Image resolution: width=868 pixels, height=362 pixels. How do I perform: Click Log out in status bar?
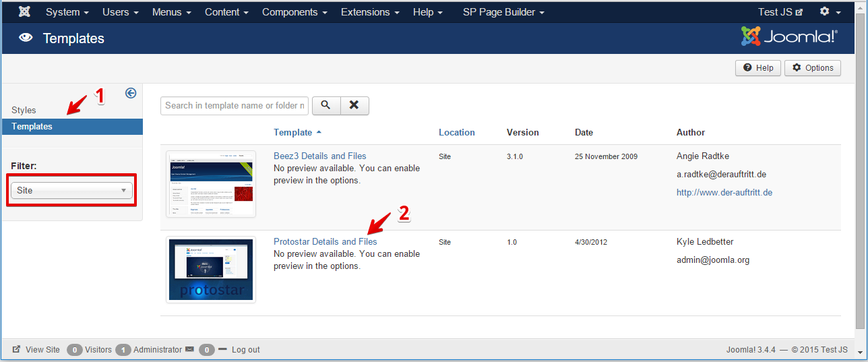[x=245, y=350]
